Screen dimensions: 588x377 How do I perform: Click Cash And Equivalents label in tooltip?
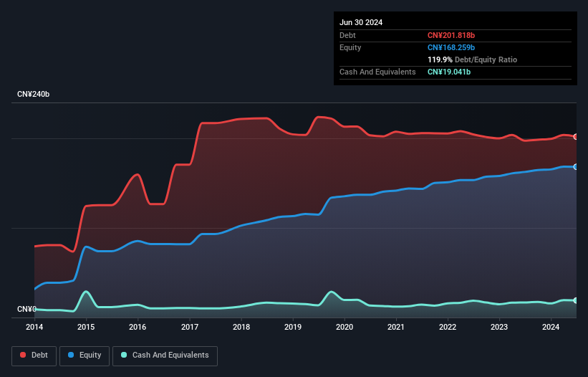pos(377,72)
